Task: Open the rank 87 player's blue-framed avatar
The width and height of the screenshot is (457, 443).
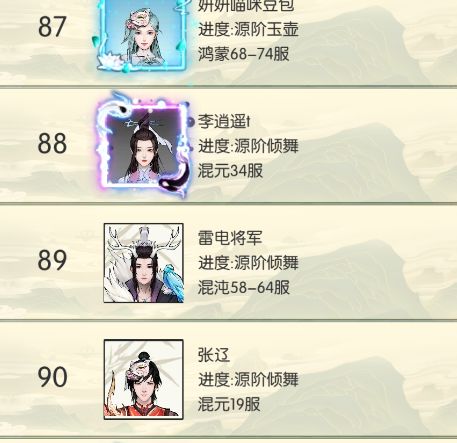Action: (x=141, y=36)
